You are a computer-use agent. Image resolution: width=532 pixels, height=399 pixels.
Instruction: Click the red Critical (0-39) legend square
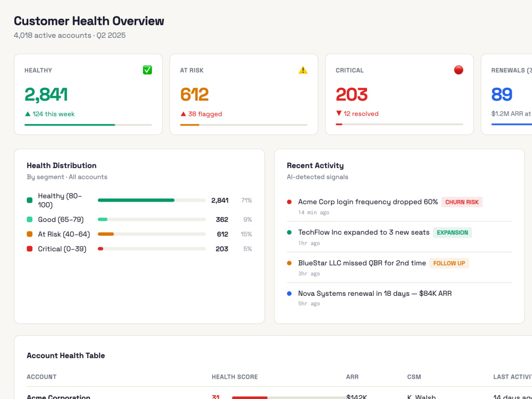29,248
